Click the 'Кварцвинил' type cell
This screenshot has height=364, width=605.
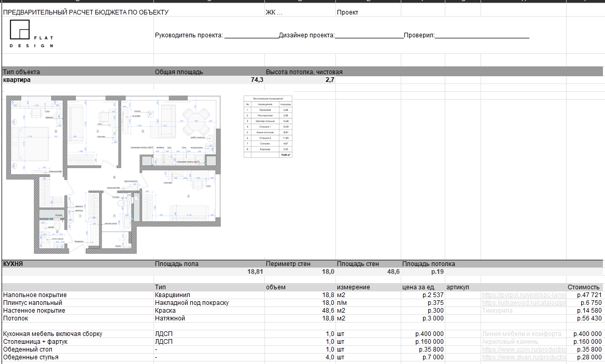click(x=173, y=295)
